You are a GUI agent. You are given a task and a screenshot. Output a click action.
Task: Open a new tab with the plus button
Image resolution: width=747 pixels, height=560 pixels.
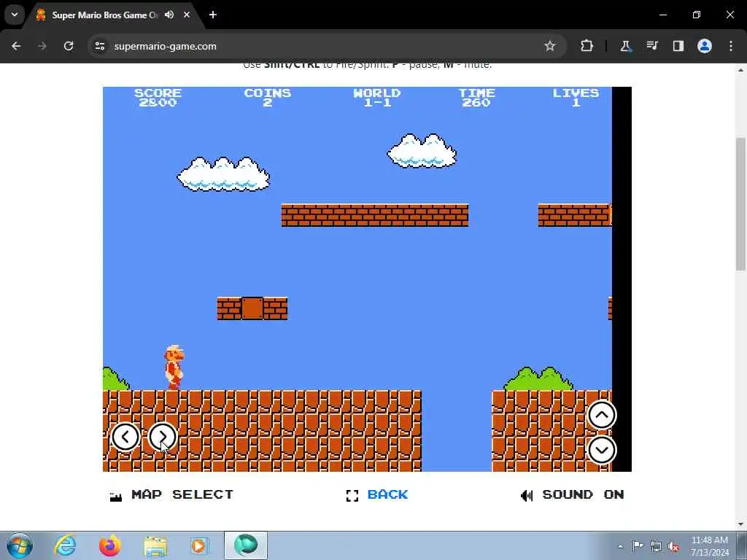point(213,15)
